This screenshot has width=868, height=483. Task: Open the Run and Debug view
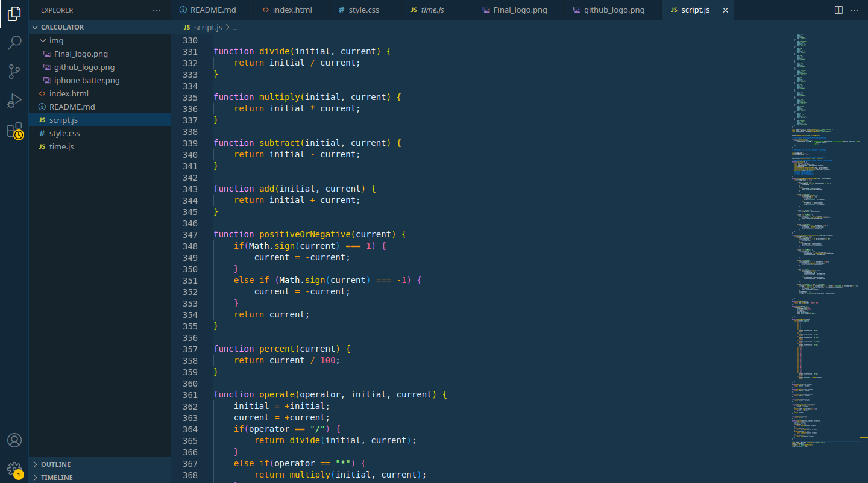coord(14,101)
